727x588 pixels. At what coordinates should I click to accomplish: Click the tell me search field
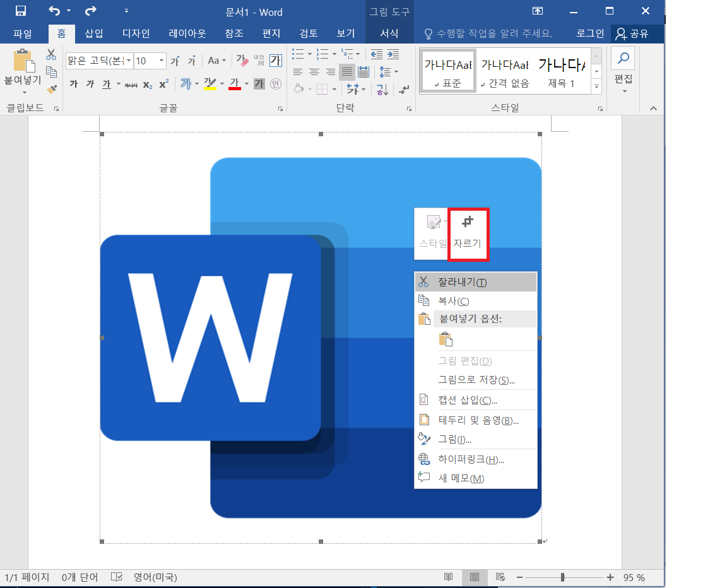coord(488,33)
